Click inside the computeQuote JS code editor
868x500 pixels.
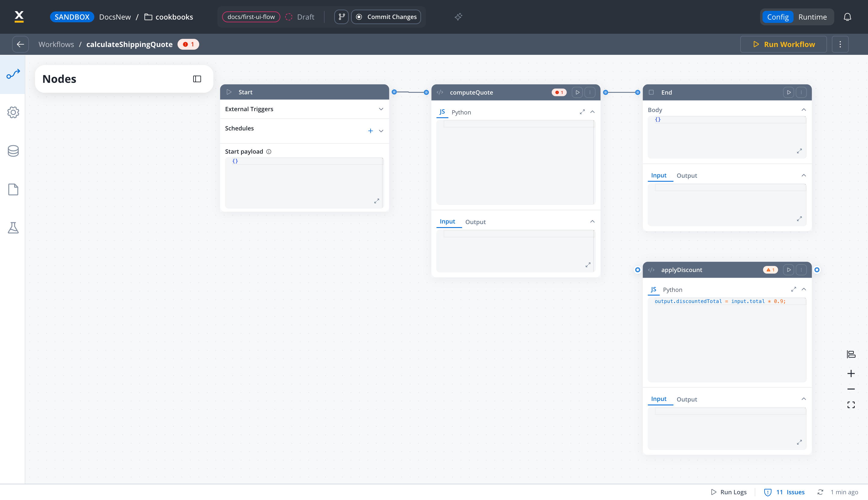[515, 162]
